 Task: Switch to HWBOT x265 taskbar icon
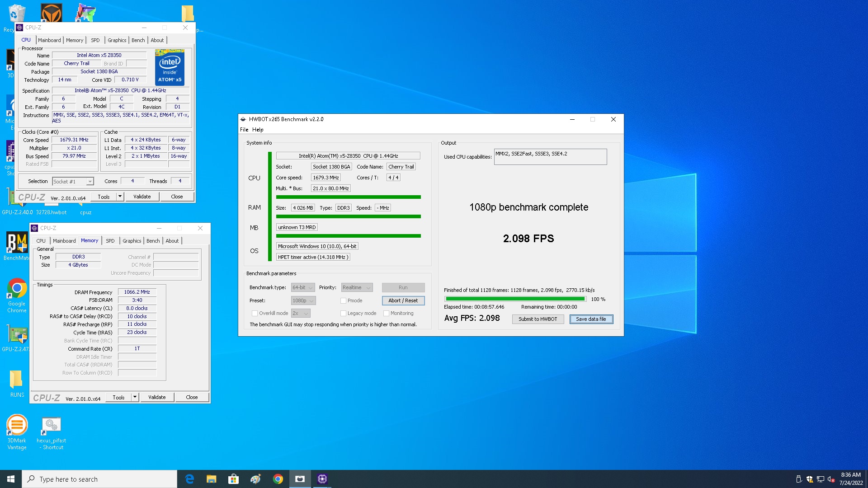[300, 479]
